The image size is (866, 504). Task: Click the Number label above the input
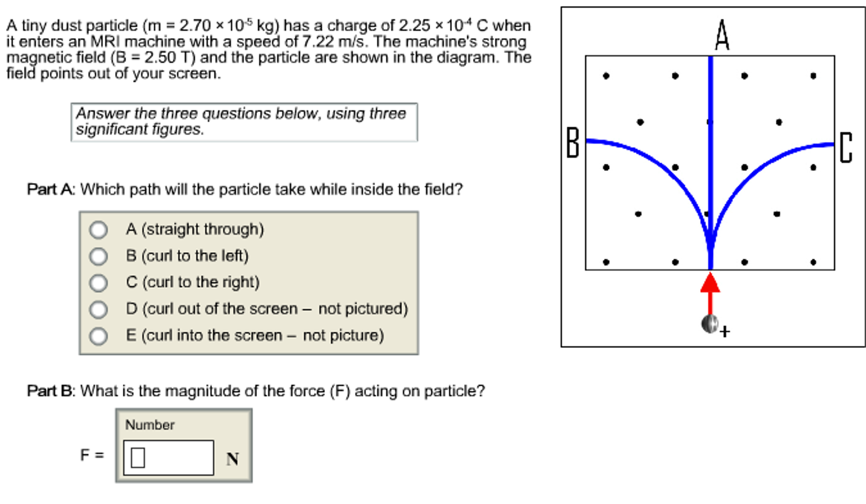[150, 425]
